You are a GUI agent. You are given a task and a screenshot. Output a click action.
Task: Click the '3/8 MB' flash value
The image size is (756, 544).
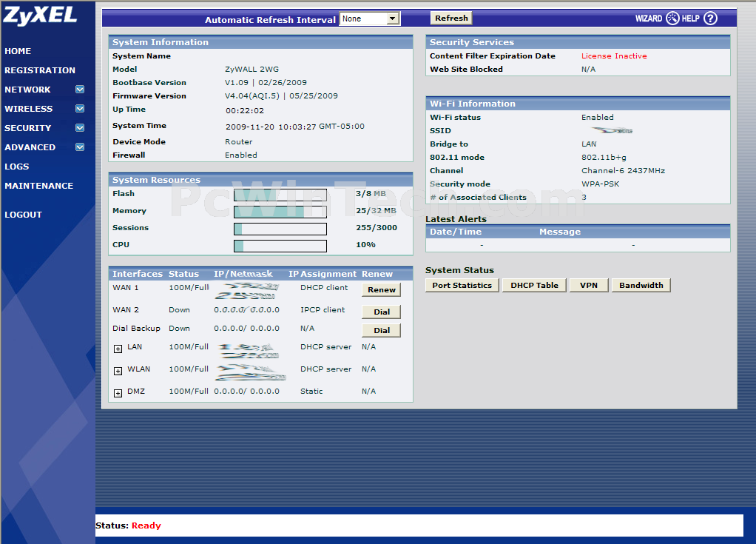(x=371, y=194)
